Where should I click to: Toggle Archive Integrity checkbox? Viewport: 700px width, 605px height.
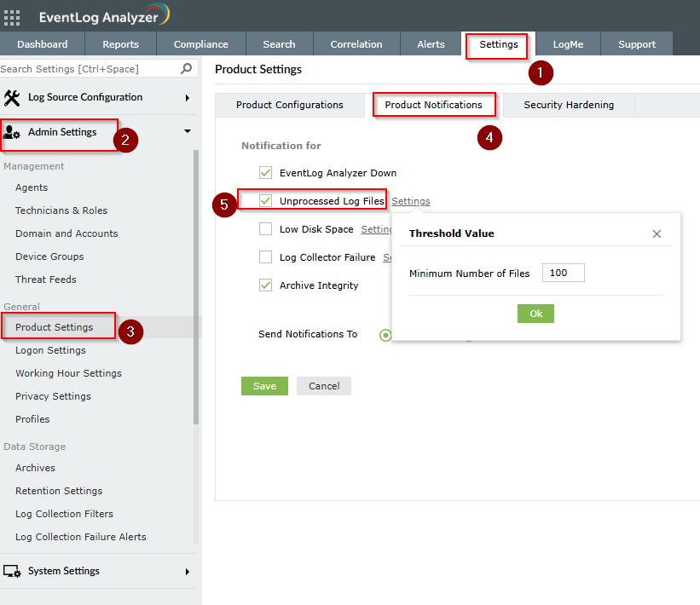266,285
